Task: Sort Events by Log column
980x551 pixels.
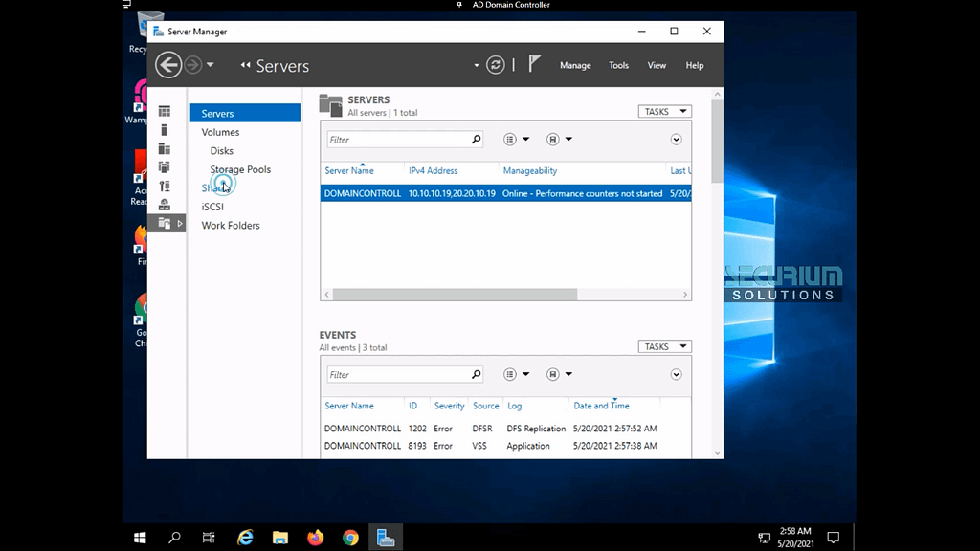Action: (514, 406)
